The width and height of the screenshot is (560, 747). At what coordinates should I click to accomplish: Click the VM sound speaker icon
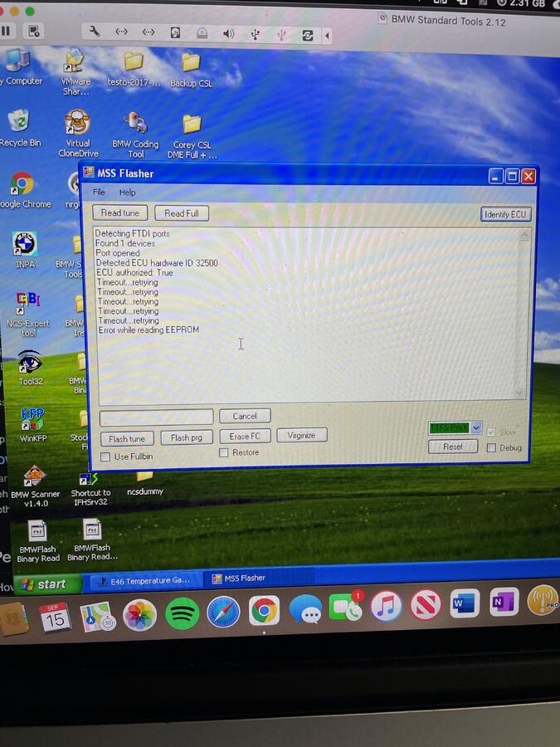pyautogui.click(x=228, y=34)
